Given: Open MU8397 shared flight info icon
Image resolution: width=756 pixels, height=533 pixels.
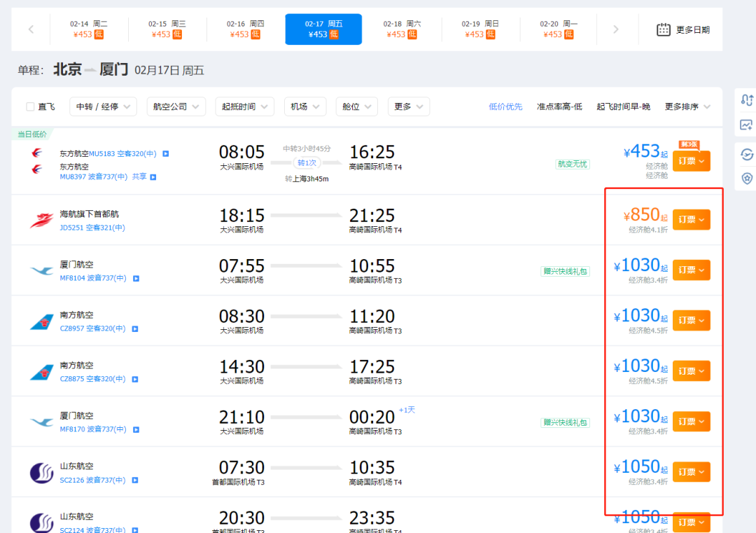Looking at the screenshot, I should point(153,177).
